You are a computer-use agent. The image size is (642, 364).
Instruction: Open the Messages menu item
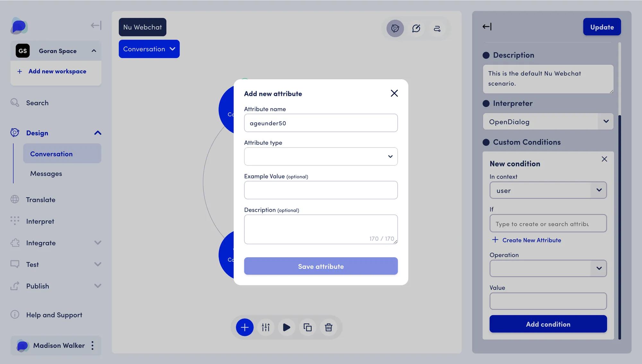coord(46,174)
